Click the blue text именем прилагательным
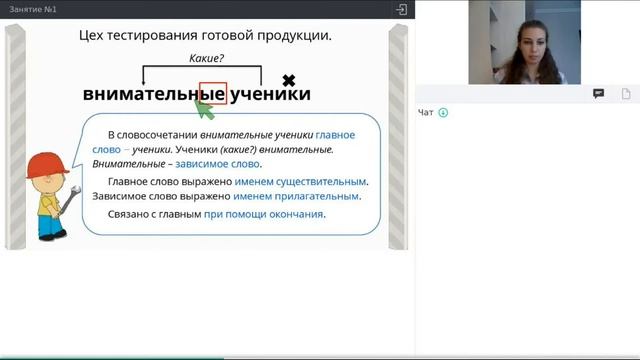 pyautogui.click(x=296, y=196)
